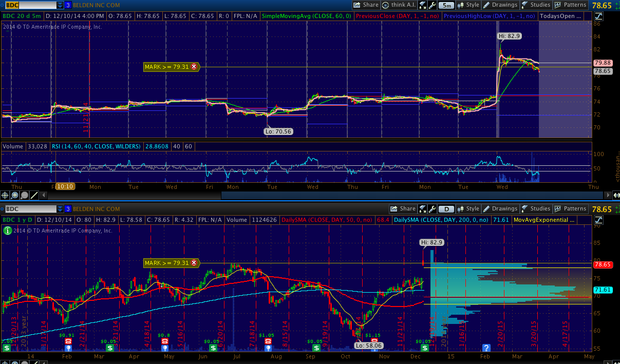
Task: Open Studies menu in upper toolbar
Action: coord(536,5)
